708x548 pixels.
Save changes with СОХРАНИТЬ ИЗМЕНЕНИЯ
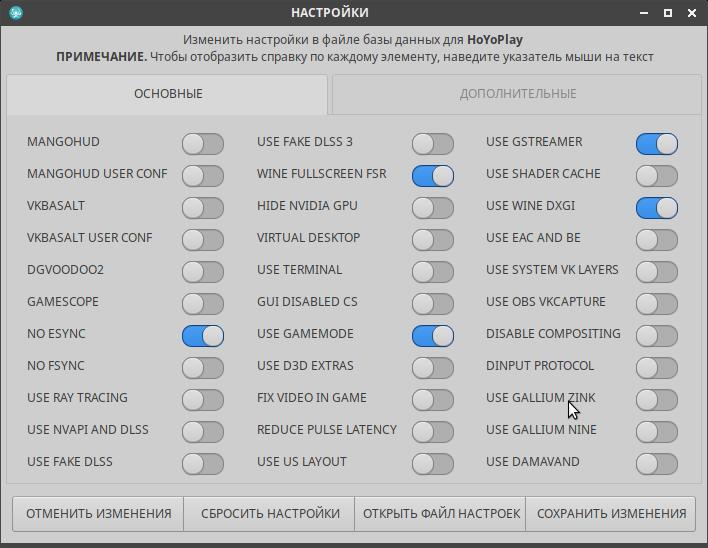(611, 514)
